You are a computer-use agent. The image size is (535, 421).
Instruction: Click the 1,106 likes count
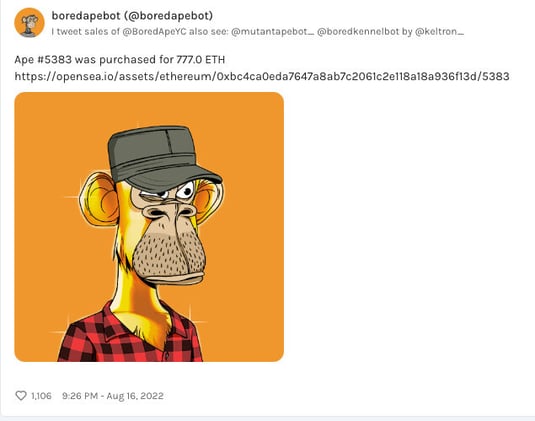(41, 396)
